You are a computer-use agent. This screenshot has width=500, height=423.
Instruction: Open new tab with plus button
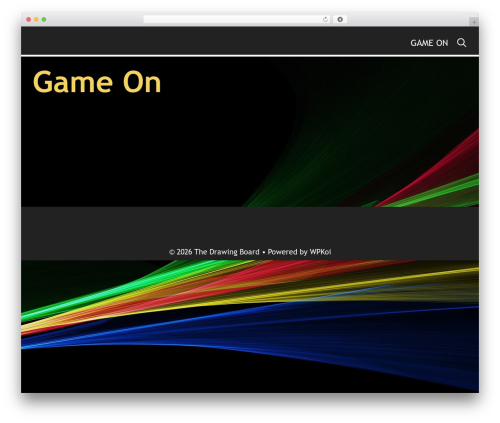(474, 22)
